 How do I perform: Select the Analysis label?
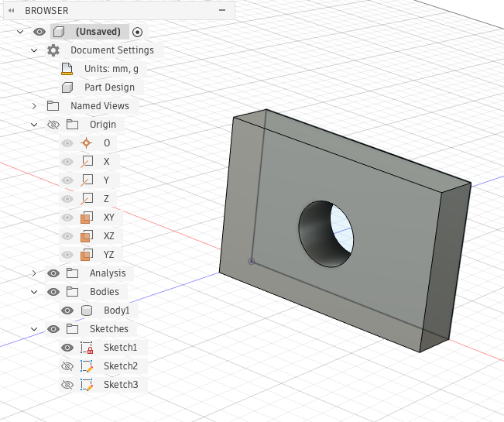[x=108, y=273]
